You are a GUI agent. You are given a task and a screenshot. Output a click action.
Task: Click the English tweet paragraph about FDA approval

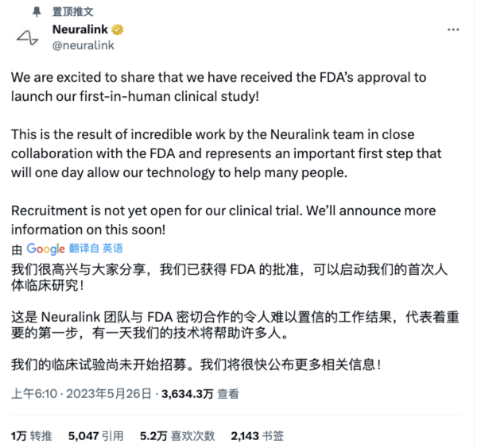pyautogui.click(x=219, y=87)
